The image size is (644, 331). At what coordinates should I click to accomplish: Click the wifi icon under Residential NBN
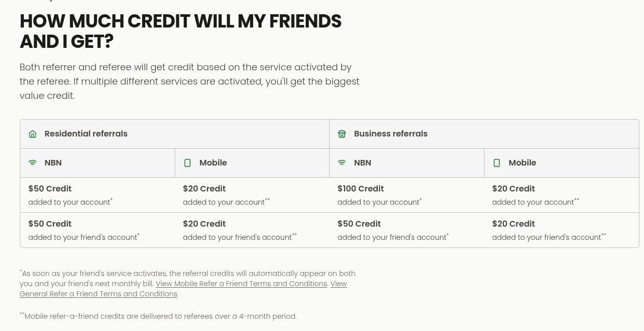pos(33,163)
